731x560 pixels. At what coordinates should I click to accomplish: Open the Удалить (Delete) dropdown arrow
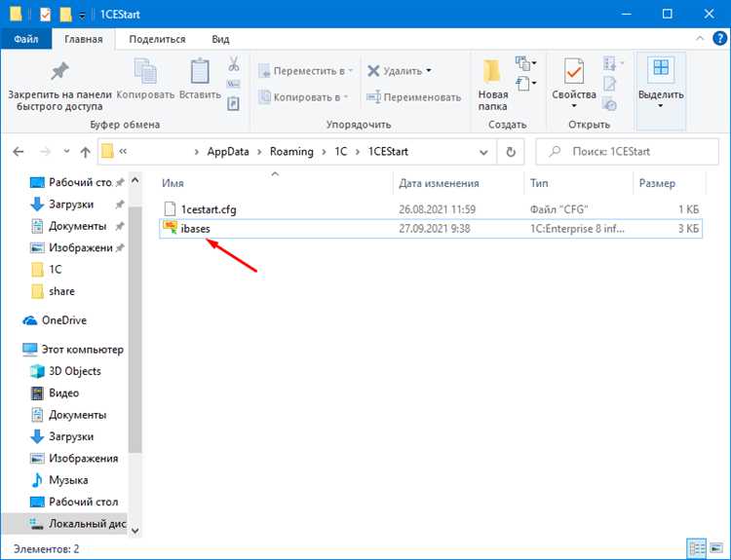429,71
